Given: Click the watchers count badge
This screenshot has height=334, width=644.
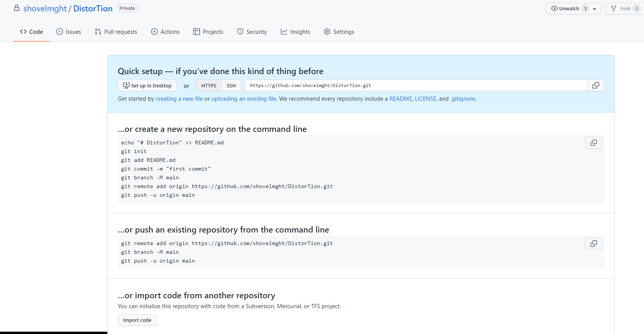Looking at the screenshot, I should (x=586, y=9).
